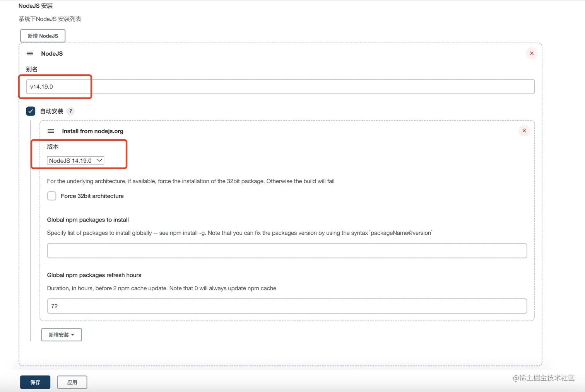Image resolution: width=585 pixels, height=392 pixels.
Task: Uncheck the 自动安装 checkbox
Action: pyautogui.click(x=31, y=111)
